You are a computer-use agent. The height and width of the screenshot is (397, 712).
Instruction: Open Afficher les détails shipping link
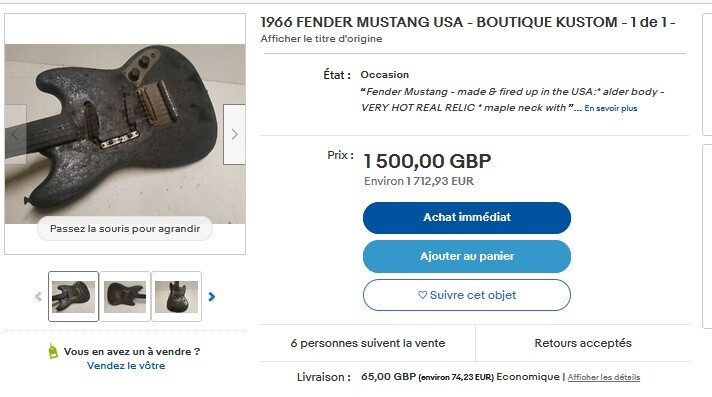603,377
